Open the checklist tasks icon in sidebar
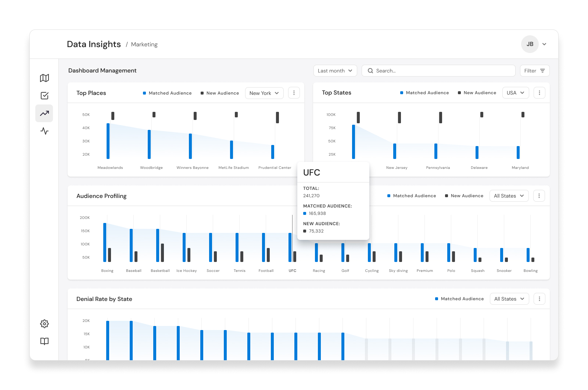This screenshot has width=588, height=390. (44, 96)
